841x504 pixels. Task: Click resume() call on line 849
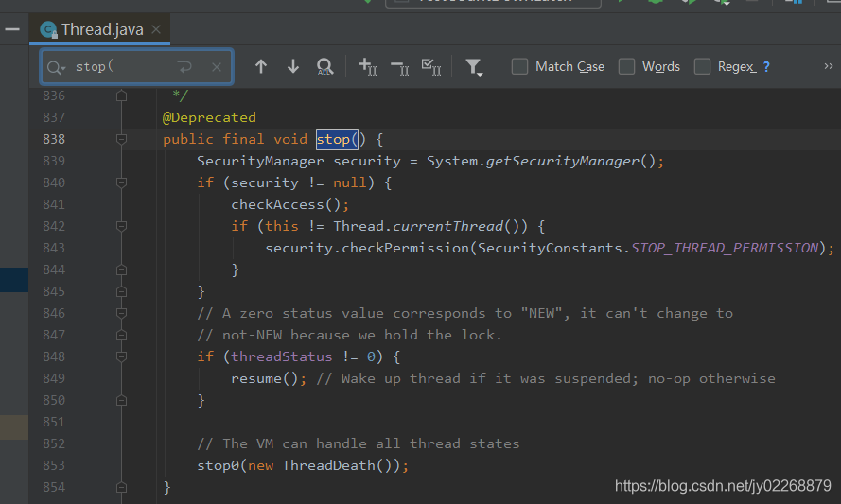point(265,378)
